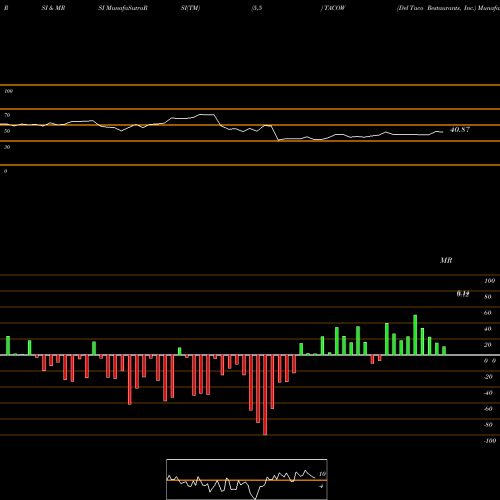Click the 'SI(TM)' header label
This screenshot has width=500, height=500.
(x=190, y=8)
